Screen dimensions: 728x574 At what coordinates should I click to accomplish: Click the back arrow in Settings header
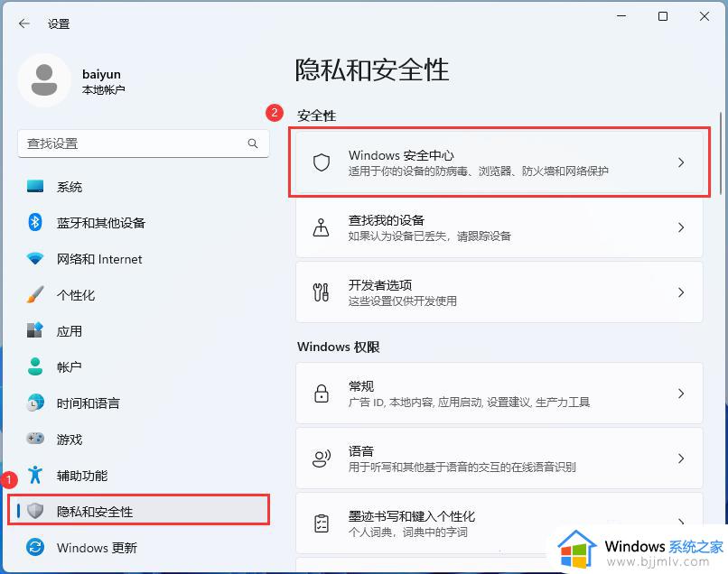click(24, 24)
